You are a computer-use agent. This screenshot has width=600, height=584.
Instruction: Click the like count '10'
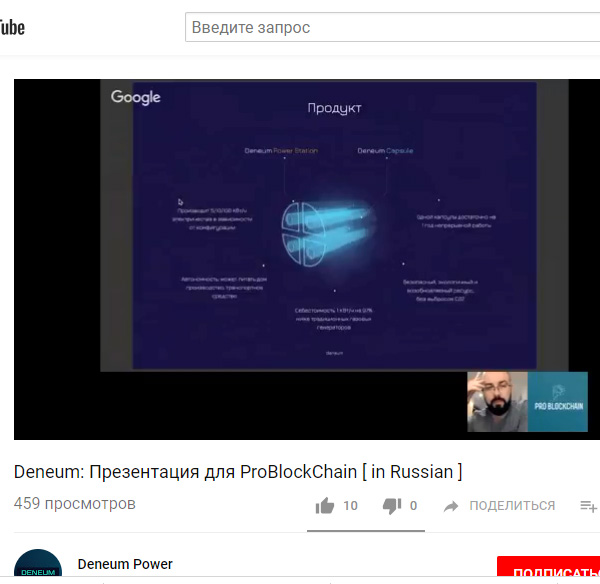(x=350, y=506)
